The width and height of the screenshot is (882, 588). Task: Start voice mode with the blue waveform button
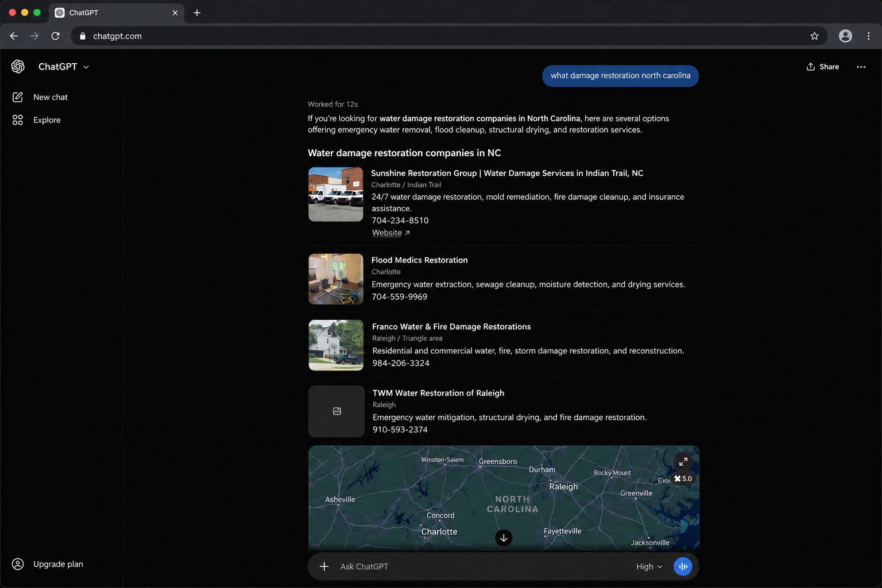(x=683, y=567)
